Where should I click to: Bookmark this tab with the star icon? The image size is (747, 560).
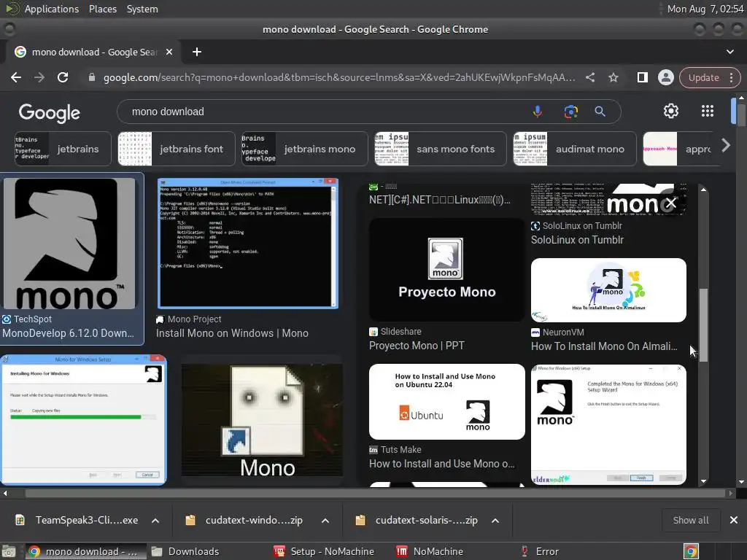click(x=613, y=77)
